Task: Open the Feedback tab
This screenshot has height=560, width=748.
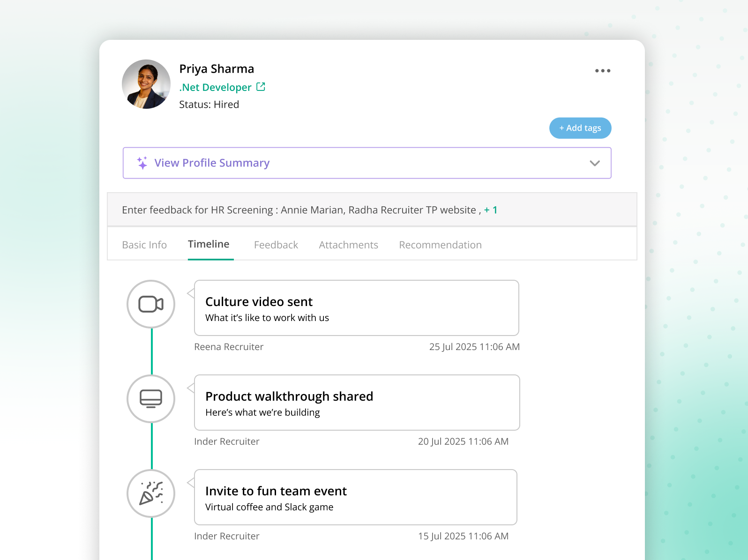Action: [276, 245]
